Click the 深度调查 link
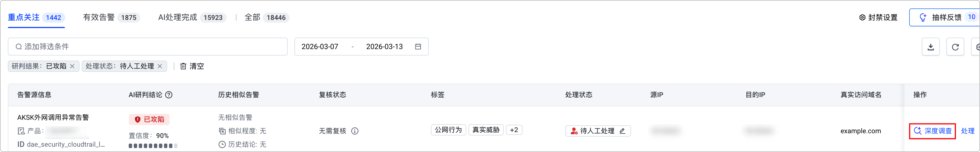 932,131
